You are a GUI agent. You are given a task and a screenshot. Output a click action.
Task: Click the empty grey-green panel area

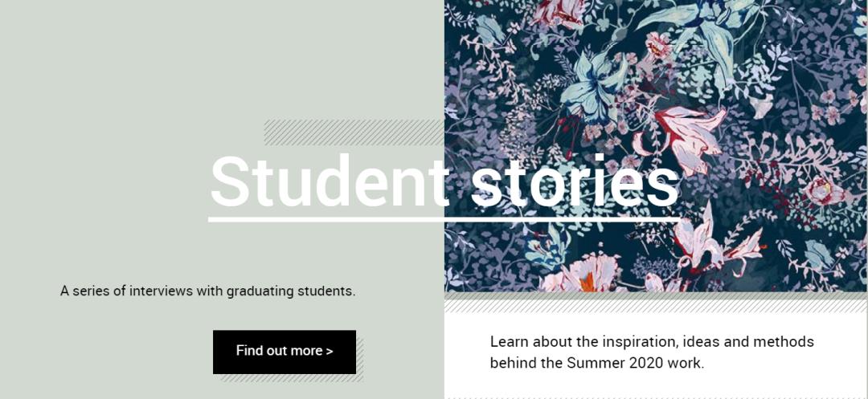121,120
